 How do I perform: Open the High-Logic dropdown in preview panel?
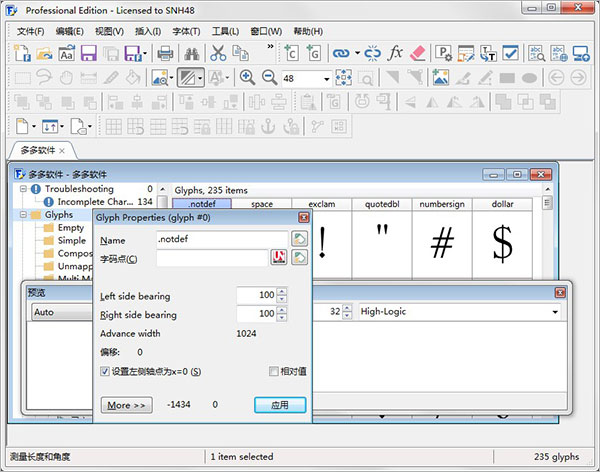coord(554,312)
